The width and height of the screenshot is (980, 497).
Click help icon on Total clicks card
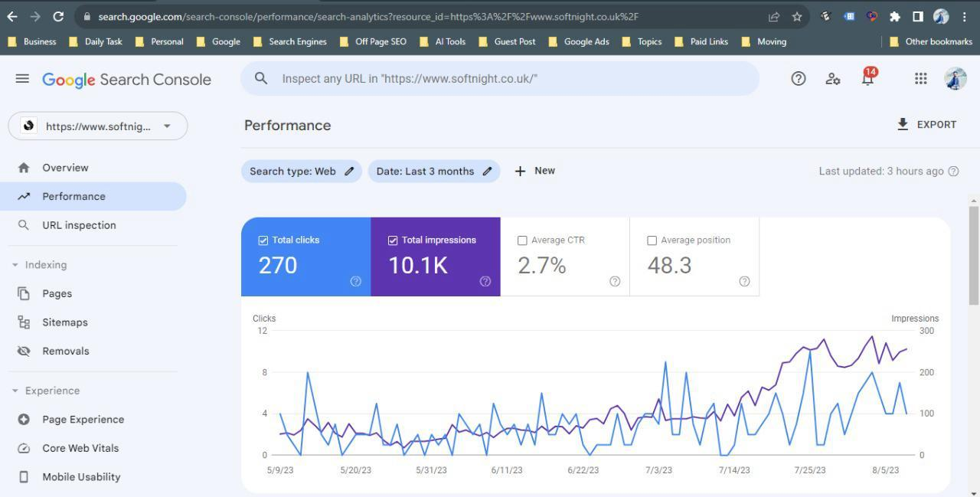click(356, 281)
